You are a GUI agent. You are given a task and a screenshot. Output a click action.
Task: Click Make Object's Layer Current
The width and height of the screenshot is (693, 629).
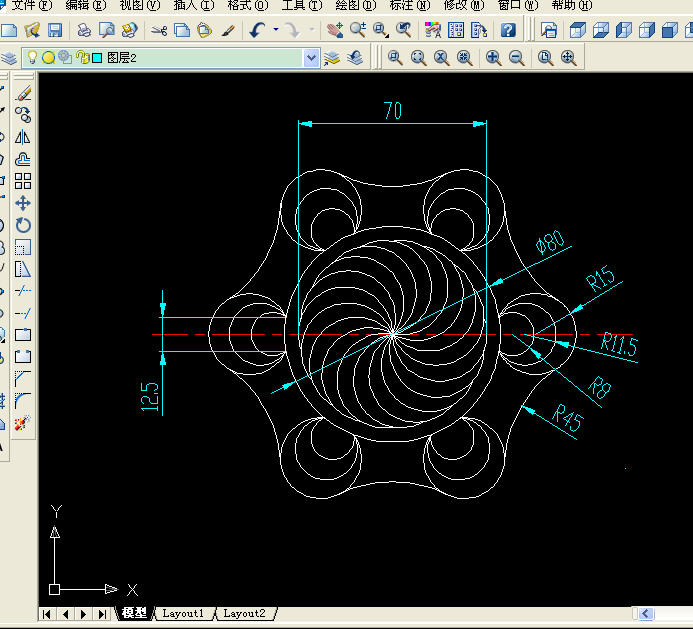pos(332,57)
